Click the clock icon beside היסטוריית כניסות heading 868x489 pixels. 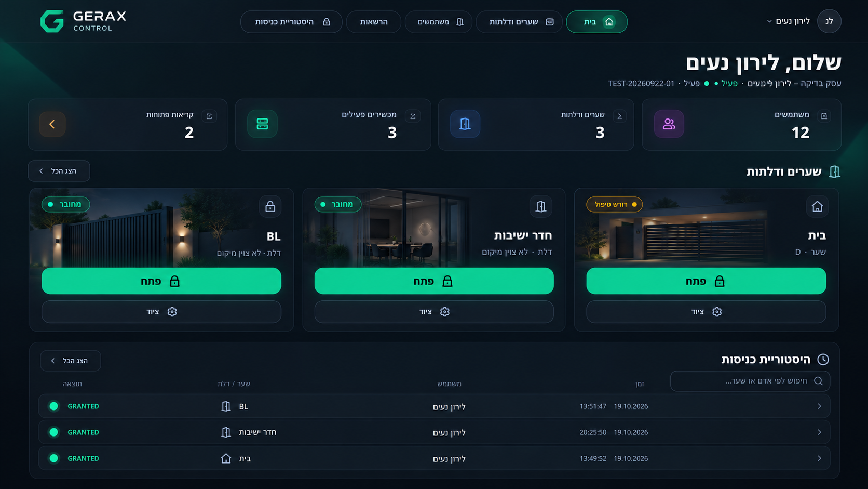(823, 359)
